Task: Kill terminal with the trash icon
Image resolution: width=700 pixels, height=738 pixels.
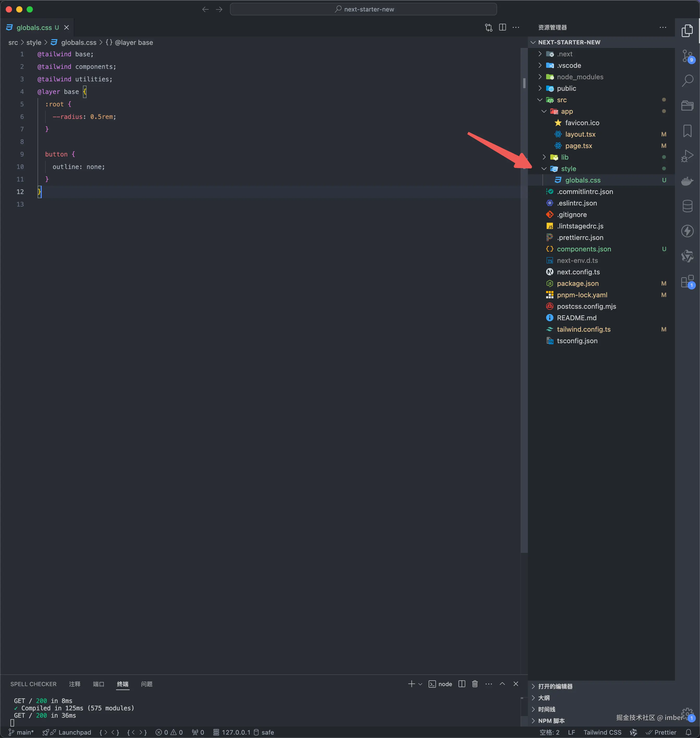Action: pyautogui.click(x=475, y=684)
